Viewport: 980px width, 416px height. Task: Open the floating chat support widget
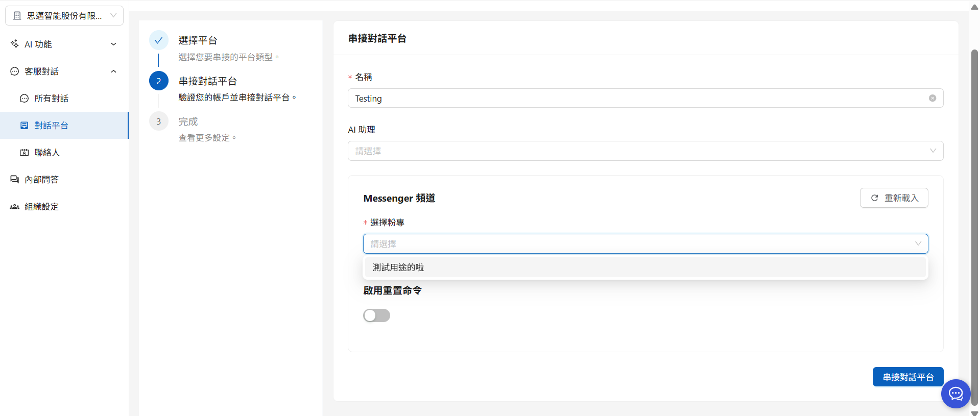point(955,394)
